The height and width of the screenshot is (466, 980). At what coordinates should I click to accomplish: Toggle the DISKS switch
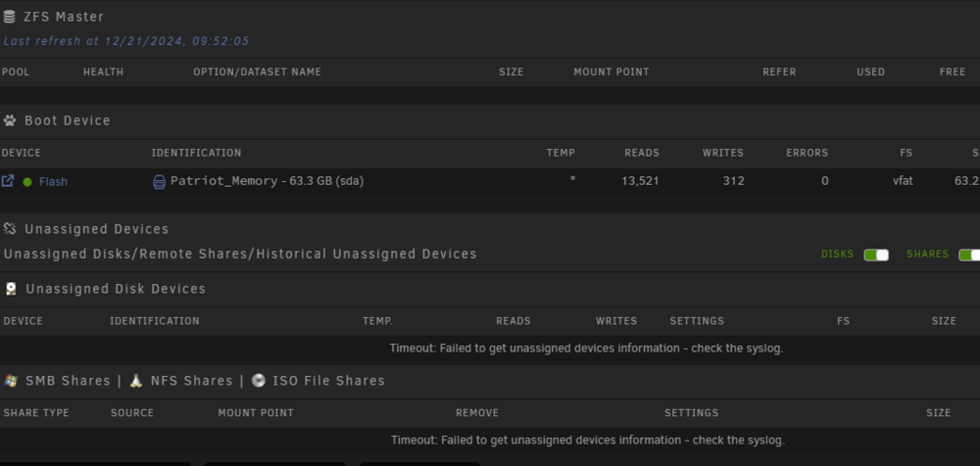(x=875, y=255)
